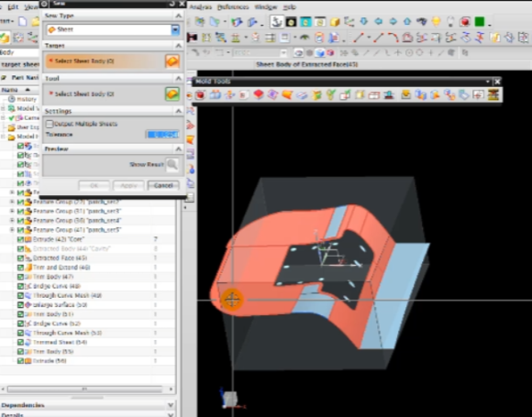The height and width of the screenshot is (417, 532).
Task: Click the first red box icon in Mold Tools
Action: tap(200, 95)
